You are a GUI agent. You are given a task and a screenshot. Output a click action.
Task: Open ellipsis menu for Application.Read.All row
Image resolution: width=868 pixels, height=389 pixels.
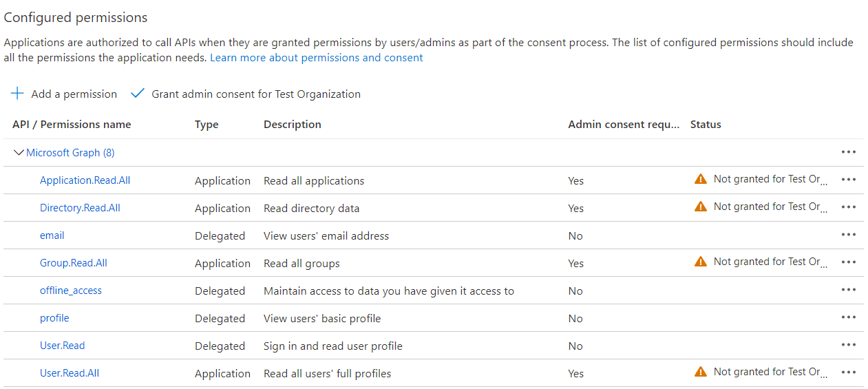(848, 180)
